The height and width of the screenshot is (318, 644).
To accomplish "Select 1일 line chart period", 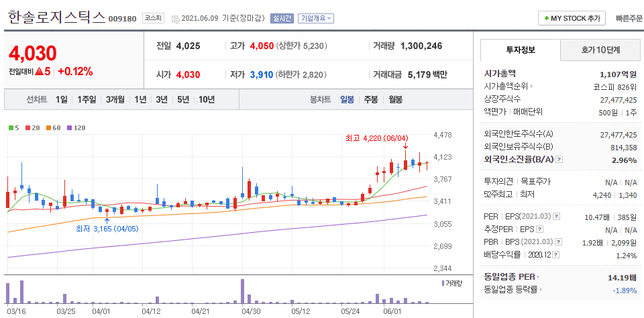I will coord(61,99).
